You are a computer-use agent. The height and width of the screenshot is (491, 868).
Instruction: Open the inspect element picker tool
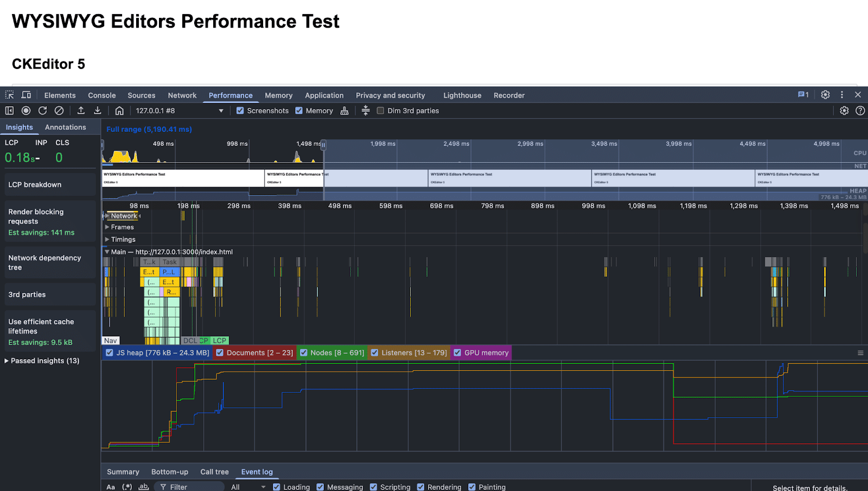coord(9,95)
